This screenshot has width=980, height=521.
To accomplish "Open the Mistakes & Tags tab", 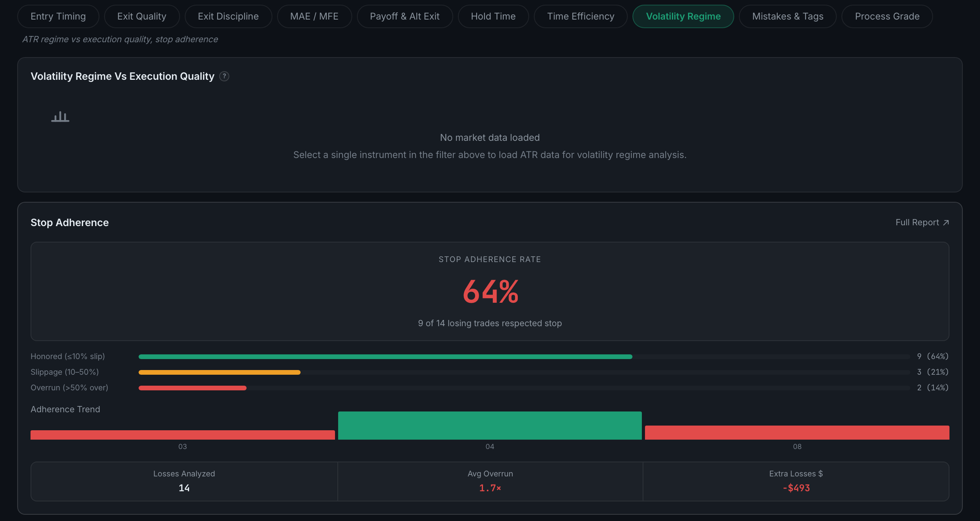I will tap(788, 16).
